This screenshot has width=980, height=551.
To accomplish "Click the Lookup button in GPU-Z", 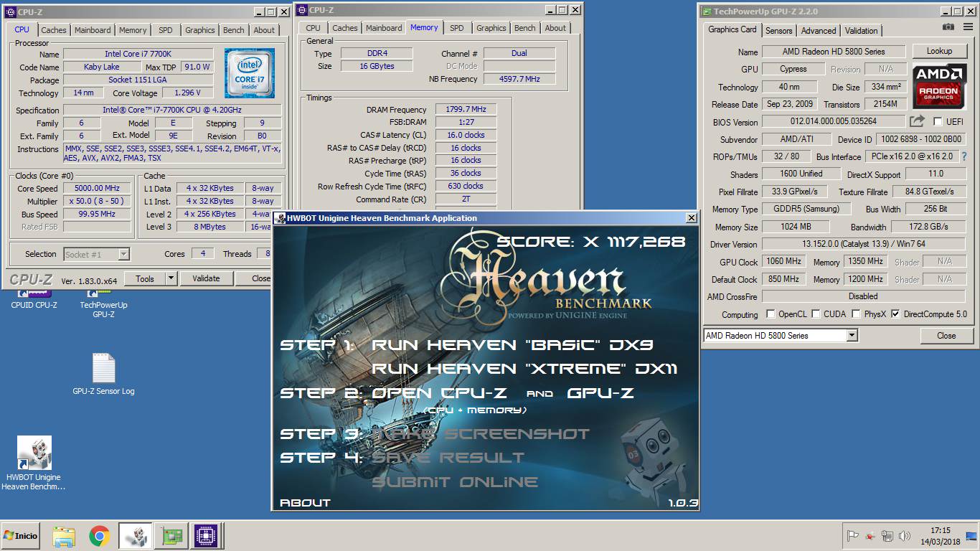I will point(939,52).
